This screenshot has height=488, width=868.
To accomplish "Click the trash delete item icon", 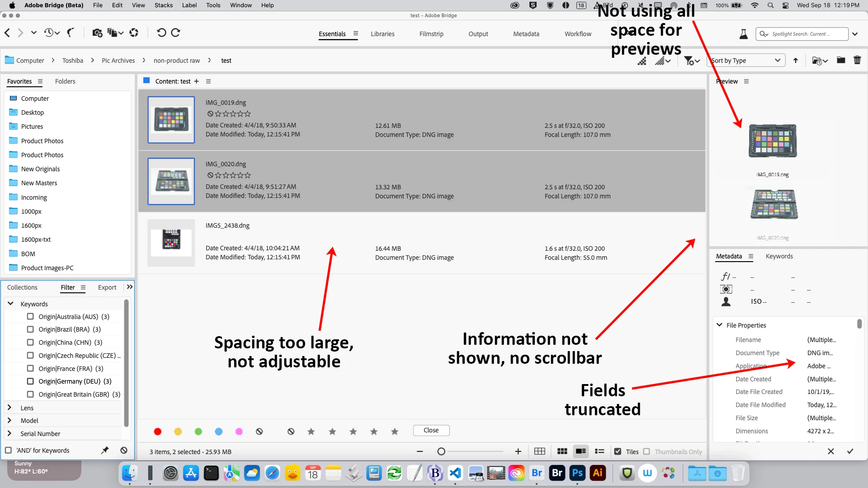I will [x=857, y=60].
